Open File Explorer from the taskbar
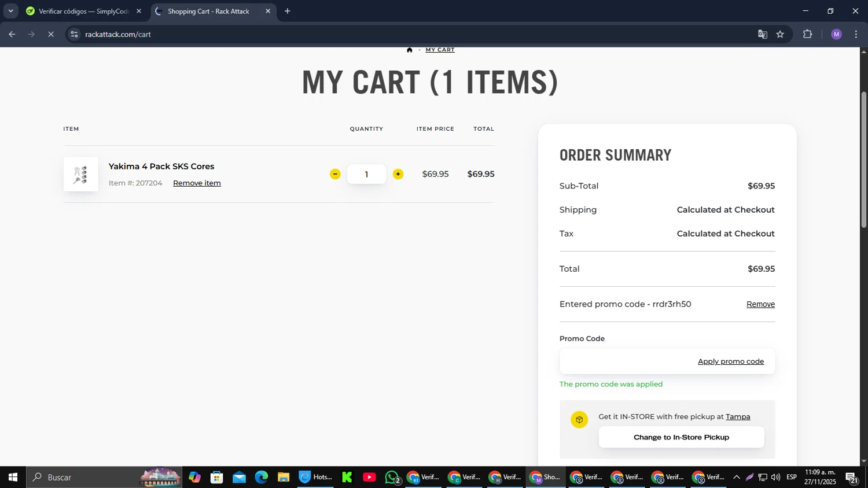The image size is (868, 488). [x=283, y=477]
